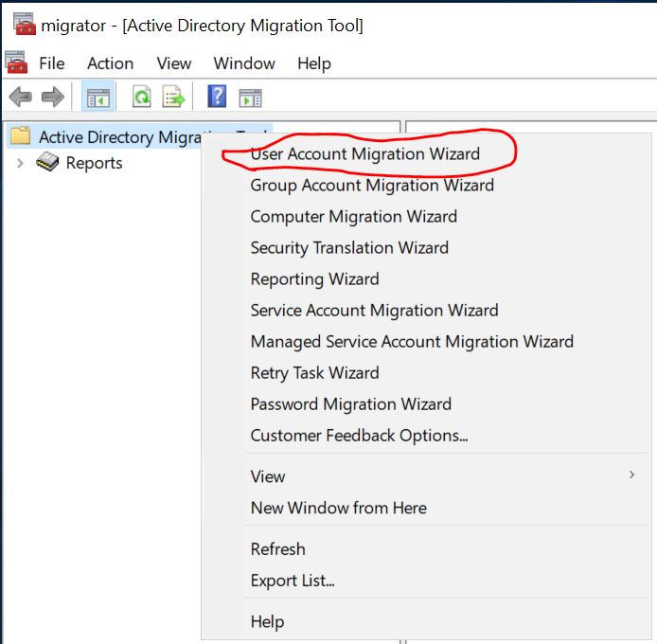The width and height of the screenshot is (657, 644).
Task: Click the Reports book icon
Action: click(47, 162)
